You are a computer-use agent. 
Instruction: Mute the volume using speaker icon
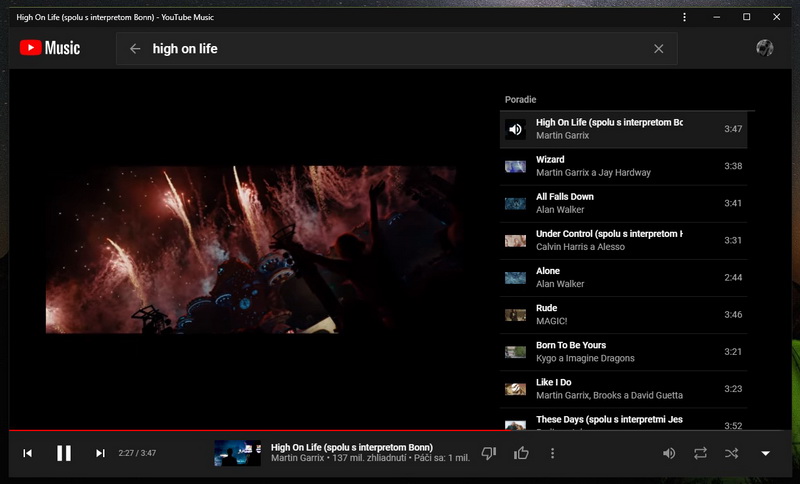(x=669, y=453)
